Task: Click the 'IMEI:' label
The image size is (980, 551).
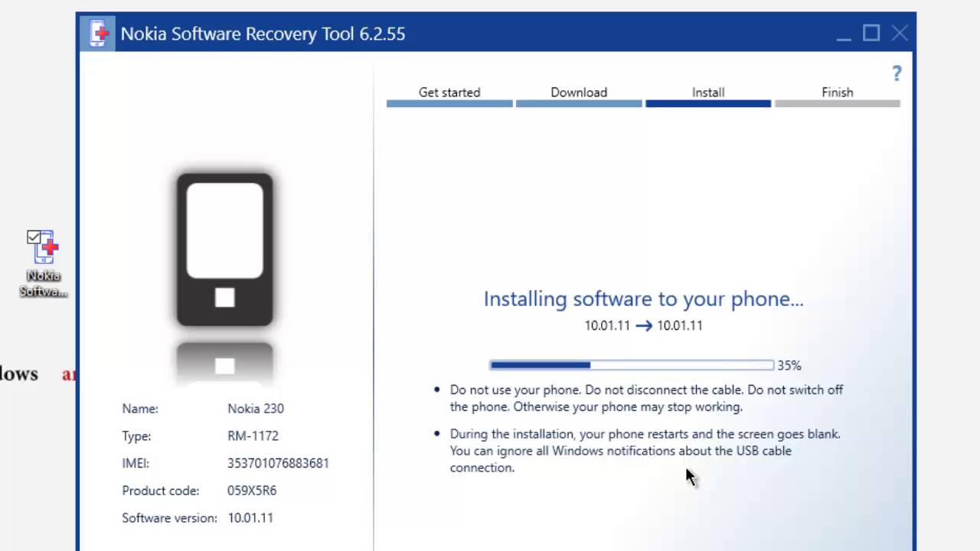Action: tap(136, 463)
